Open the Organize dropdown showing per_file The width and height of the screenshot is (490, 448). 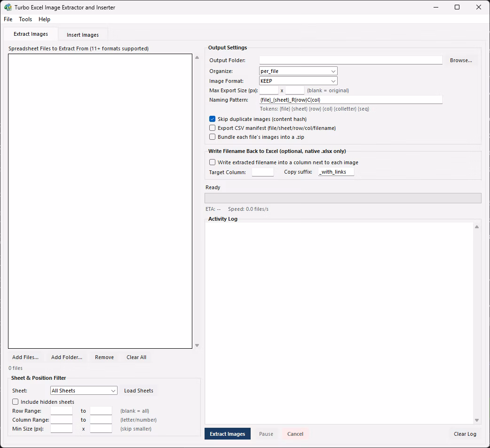[x=298, y=71]
